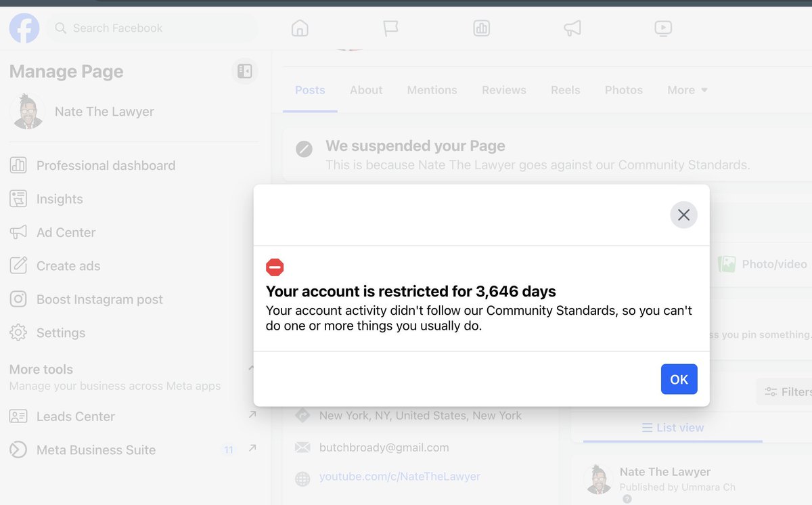Open Nate The Lawyer post author name
This screenshot has height=505, width=812.
click(665, 472)
